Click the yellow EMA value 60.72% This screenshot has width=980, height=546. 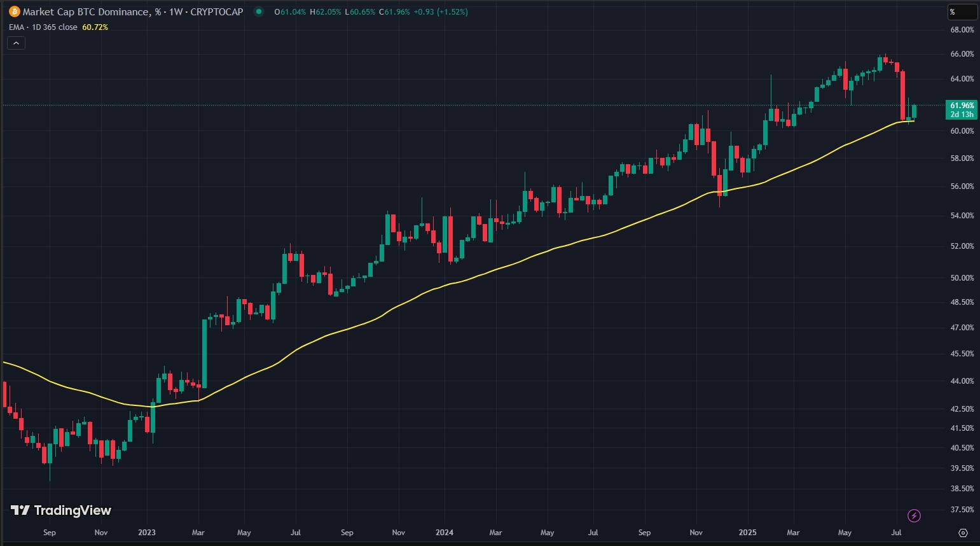coord(95,27)
